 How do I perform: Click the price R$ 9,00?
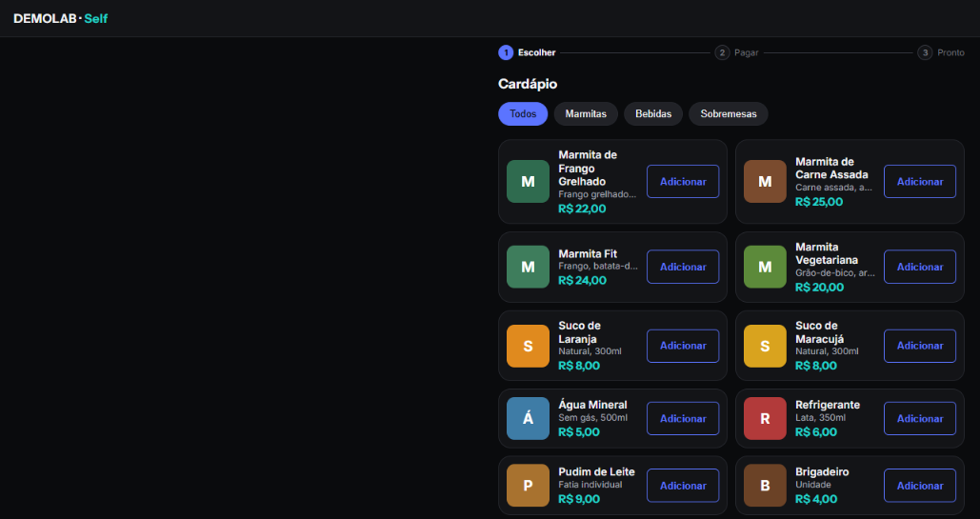(x=579, y=499)
